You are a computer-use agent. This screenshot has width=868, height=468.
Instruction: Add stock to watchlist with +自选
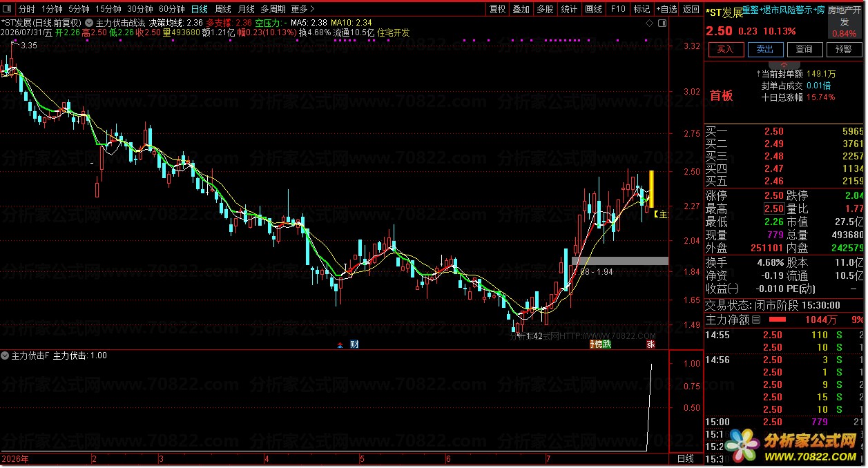tap(666, 9)
